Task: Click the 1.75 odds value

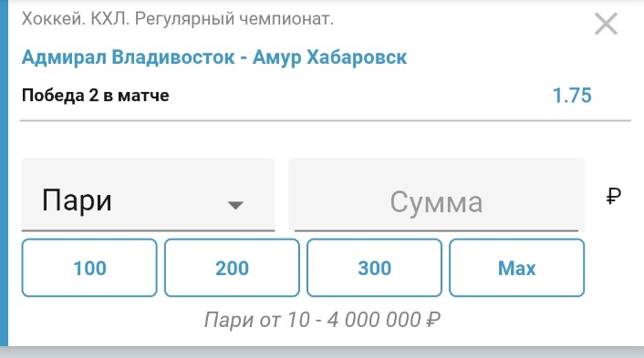Action: point(572,96)
